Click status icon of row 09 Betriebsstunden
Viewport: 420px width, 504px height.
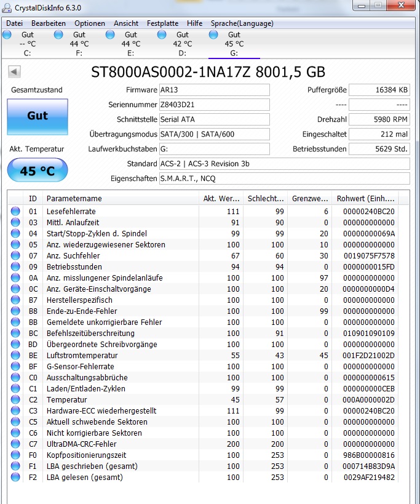[x=15, y=267]
